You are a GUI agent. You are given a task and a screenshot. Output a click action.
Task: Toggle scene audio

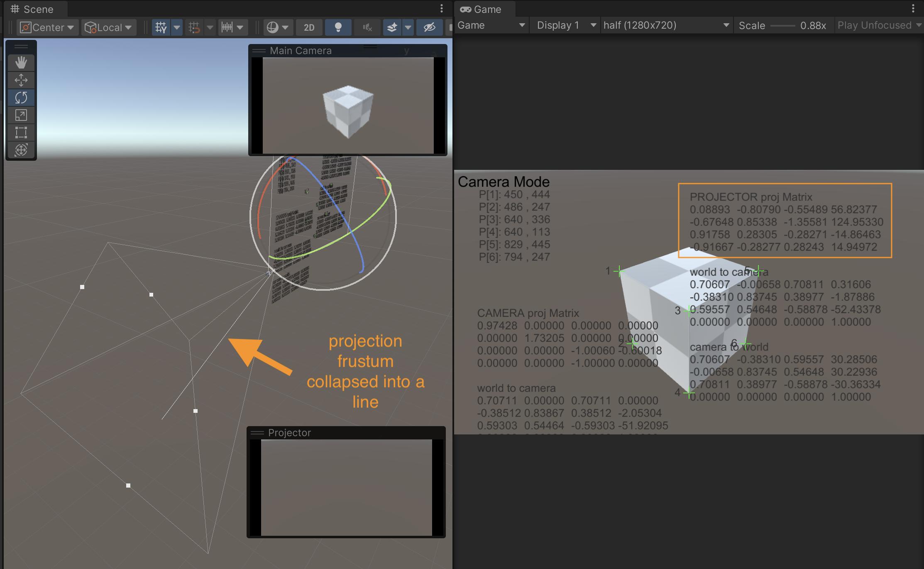[x=367, y=27]
